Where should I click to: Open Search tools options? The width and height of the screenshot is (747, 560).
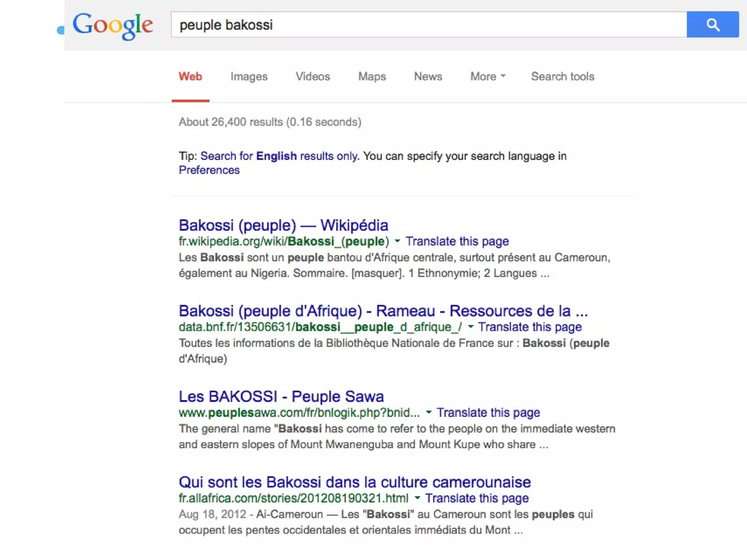[562, 76]
